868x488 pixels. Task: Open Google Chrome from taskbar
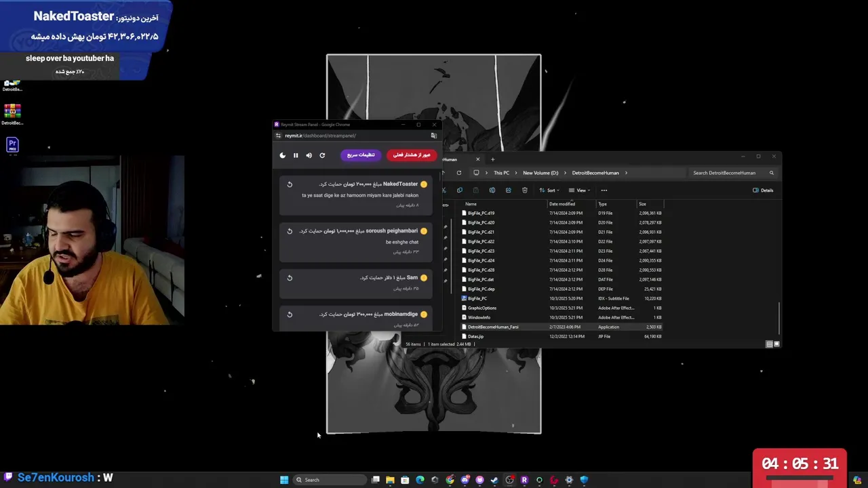[x=450, y=480]
